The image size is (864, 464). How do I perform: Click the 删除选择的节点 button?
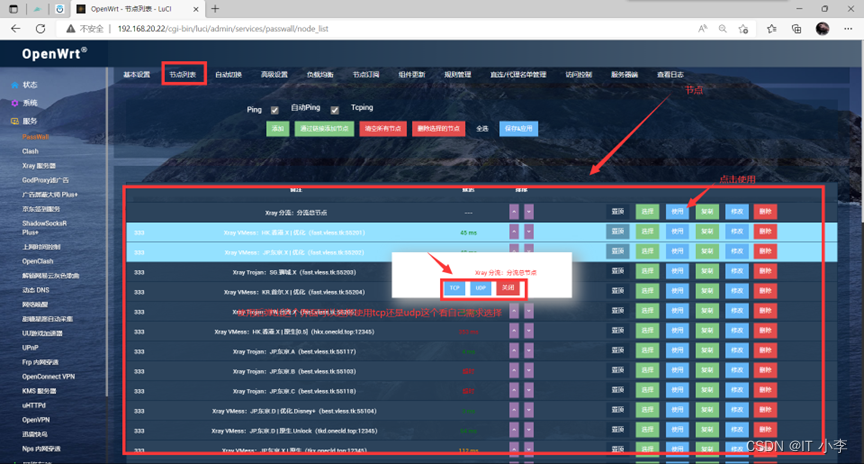(439, 128)
